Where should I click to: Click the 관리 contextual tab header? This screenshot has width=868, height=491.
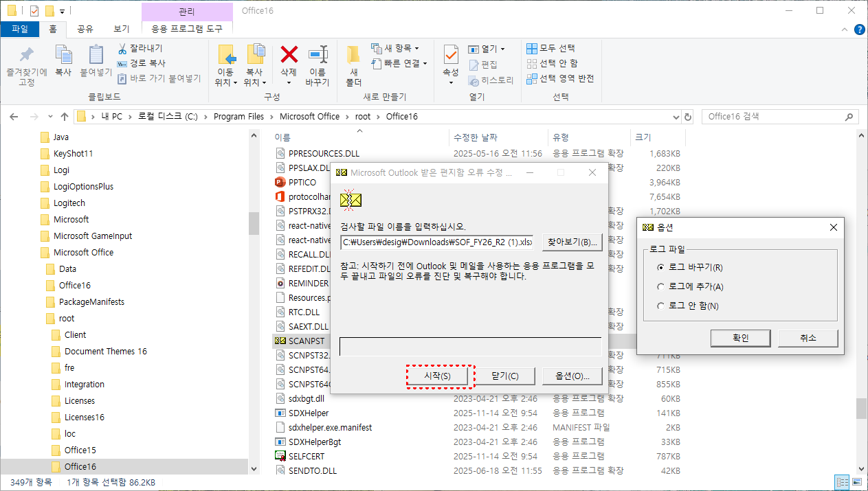tap(186, 12)
